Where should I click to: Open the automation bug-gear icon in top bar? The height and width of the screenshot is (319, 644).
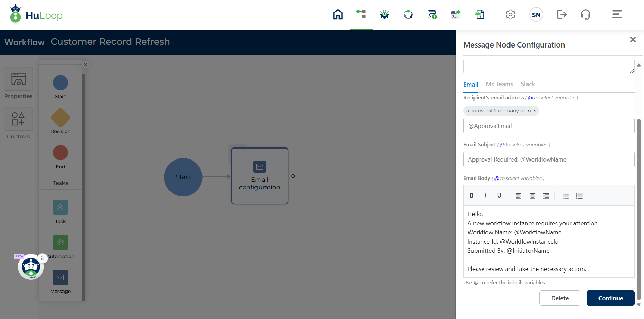click(x=384, y=14)
